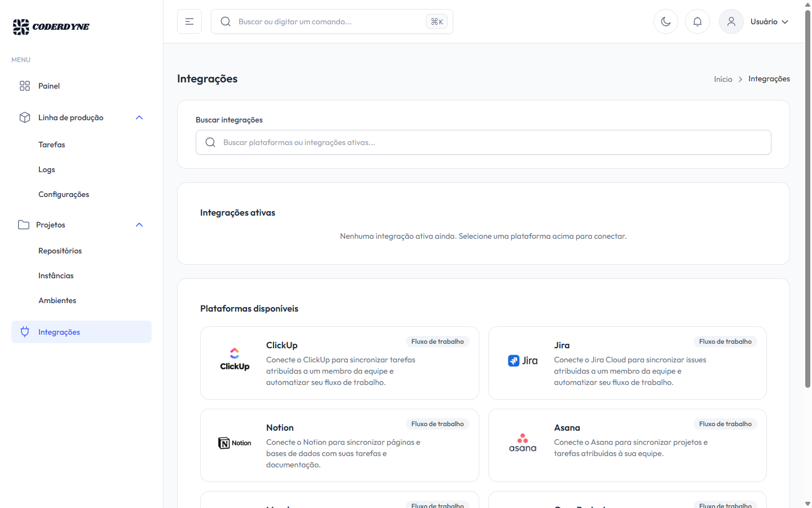
Task: Click the Jira card description text
Action: [630, 371]
